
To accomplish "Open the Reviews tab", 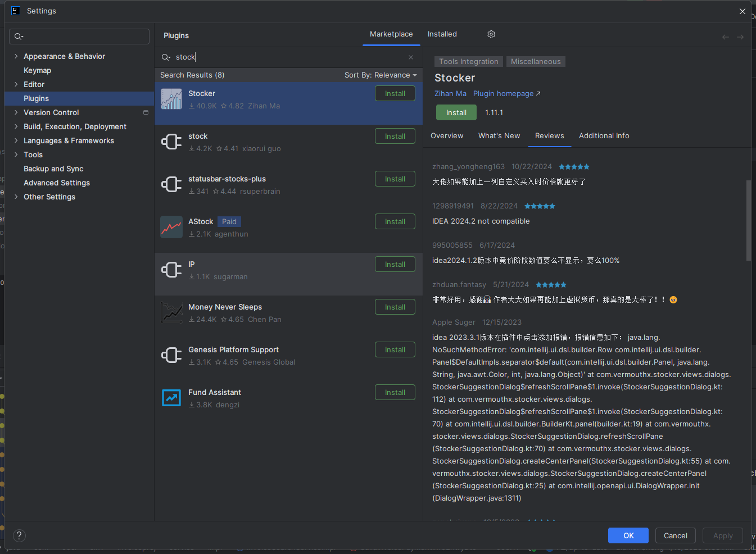I will click(550, 136).
